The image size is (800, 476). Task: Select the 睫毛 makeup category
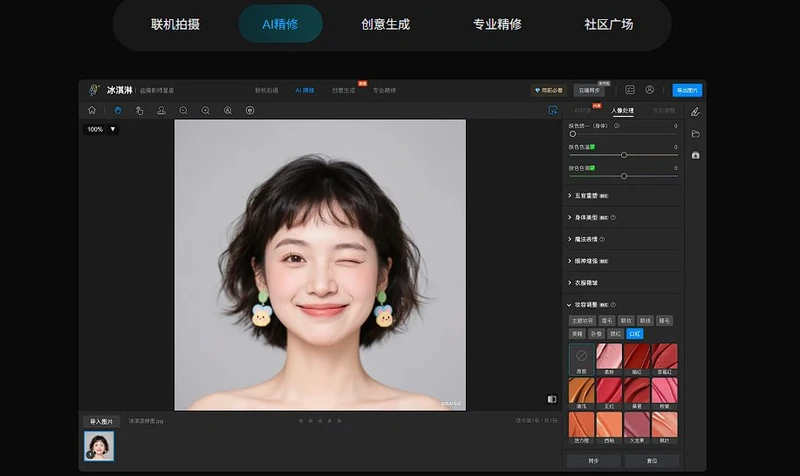tap(664, 321)
